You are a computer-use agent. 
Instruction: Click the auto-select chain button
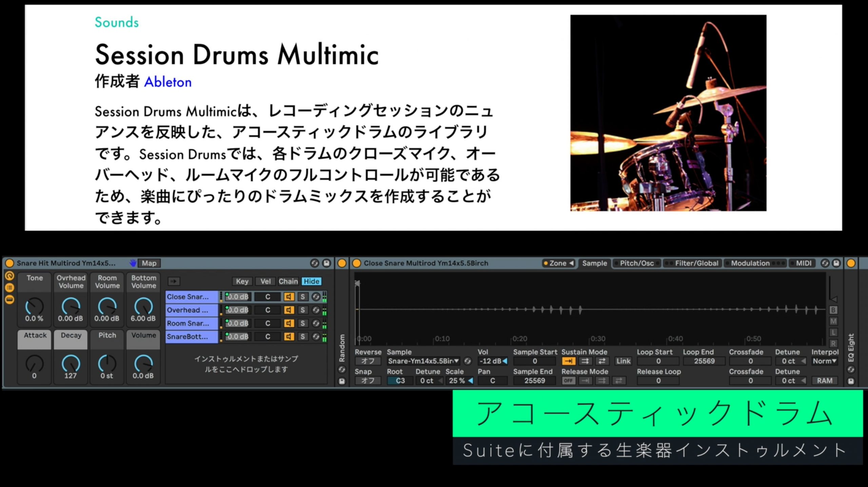point(174,281)
